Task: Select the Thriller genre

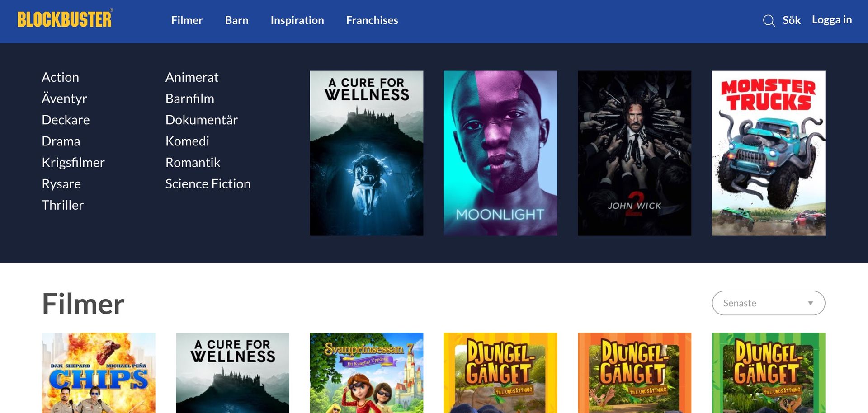Action: (x=62, y=205)
